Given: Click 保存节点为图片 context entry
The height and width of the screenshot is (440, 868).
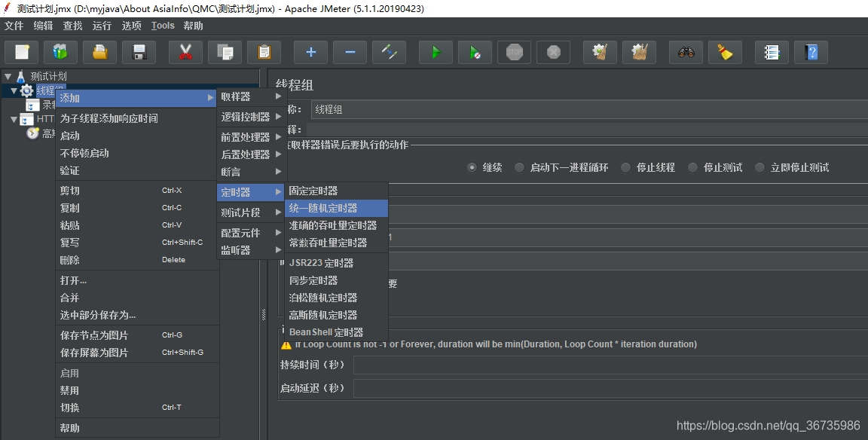Looking at the screenshot, I should tap(136, 335).
